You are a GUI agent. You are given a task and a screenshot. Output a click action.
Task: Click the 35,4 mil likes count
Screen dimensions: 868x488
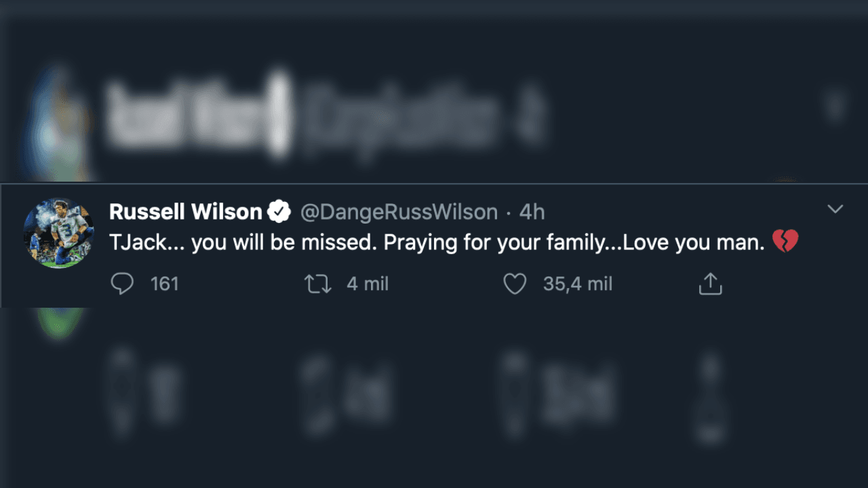(x=577, y=284)
